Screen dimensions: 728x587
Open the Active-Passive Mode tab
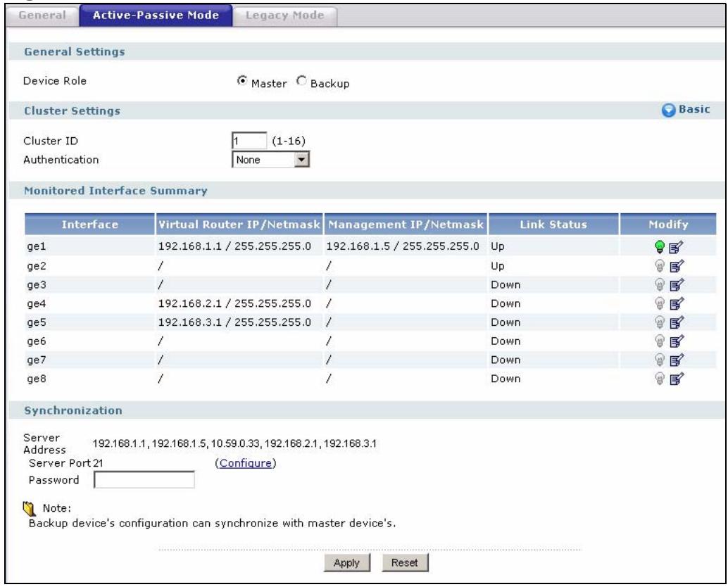coord(156,15)
